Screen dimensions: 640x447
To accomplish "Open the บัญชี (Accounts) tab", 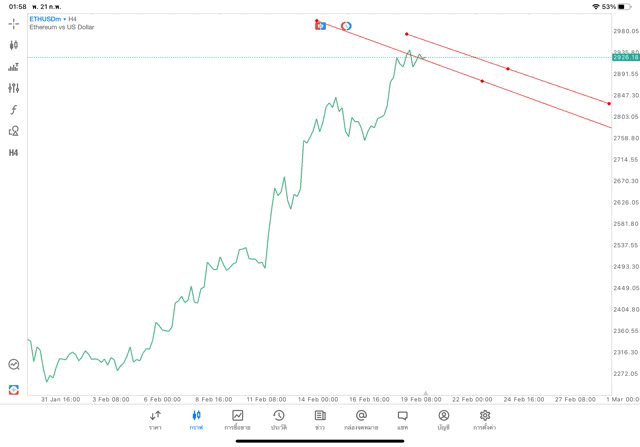I will 443,419.
